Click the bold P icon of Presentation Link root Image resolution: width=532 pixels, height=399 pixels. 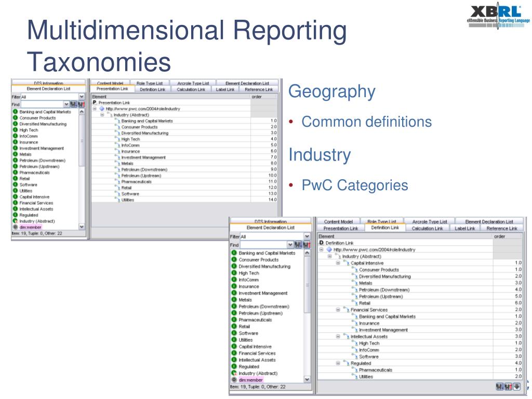tap(95, 102)
